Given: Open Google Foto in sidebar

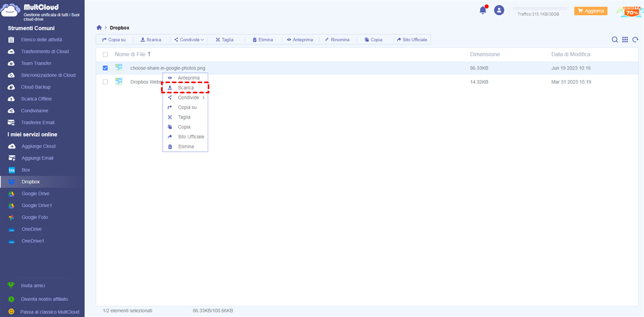Looking at the screenshot, I should click(x=35, y=217).
